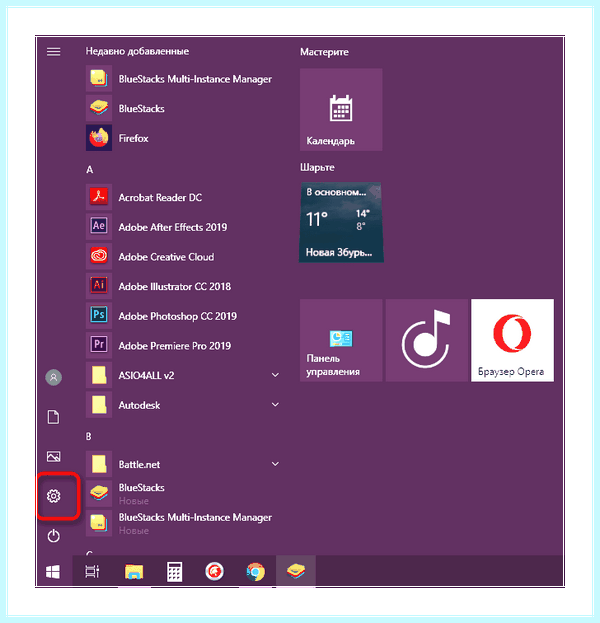Click the BlueStacks icon under Recently added

tap(99, 108)
